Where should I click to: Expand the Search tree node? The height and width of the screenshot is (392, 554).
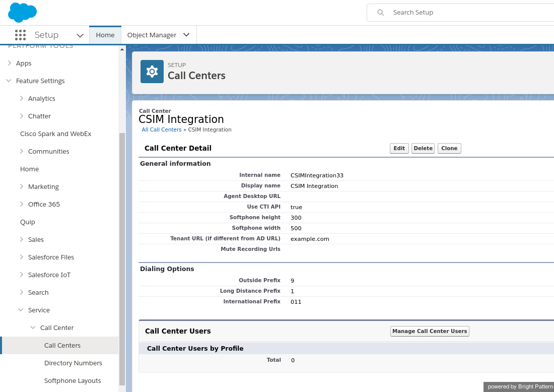(22, 292)
